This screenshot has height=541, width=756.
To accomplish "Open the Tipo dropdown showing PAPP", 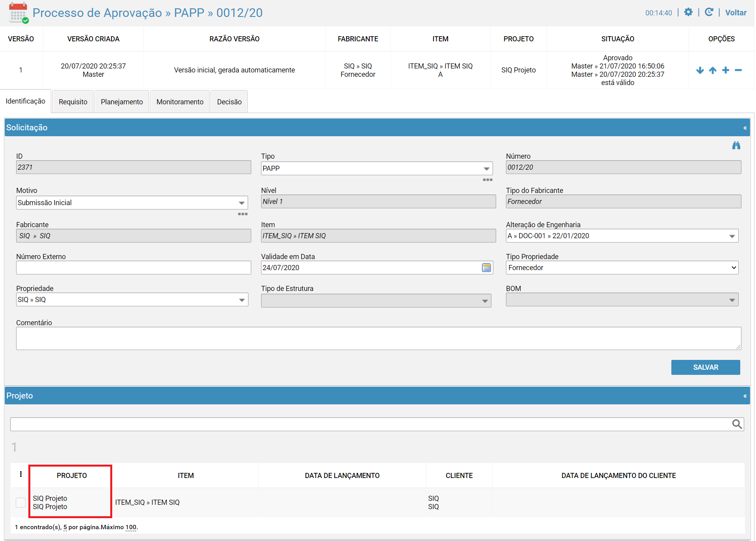I will (377, 169).
